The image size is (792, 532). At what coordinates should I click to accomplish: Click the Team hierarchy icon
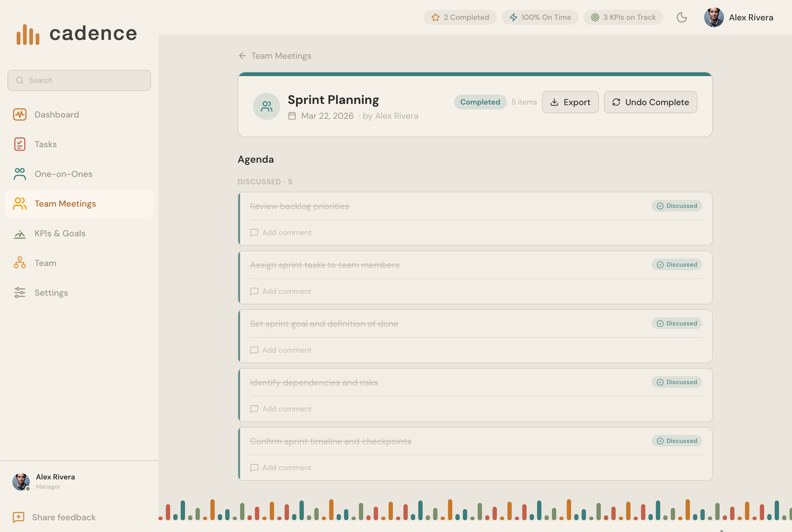[x=20, y=263]
